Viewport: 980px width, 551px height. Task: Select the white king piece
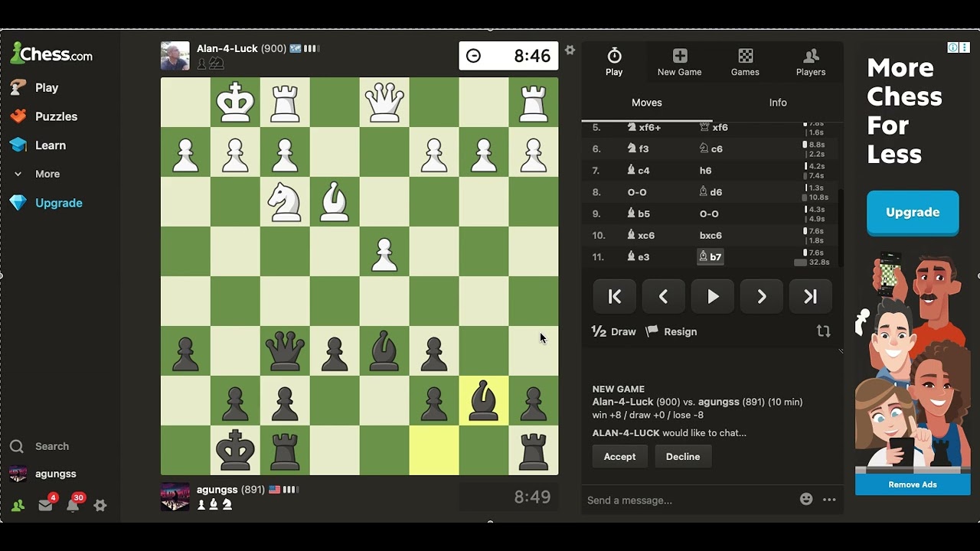pos(235,103)
